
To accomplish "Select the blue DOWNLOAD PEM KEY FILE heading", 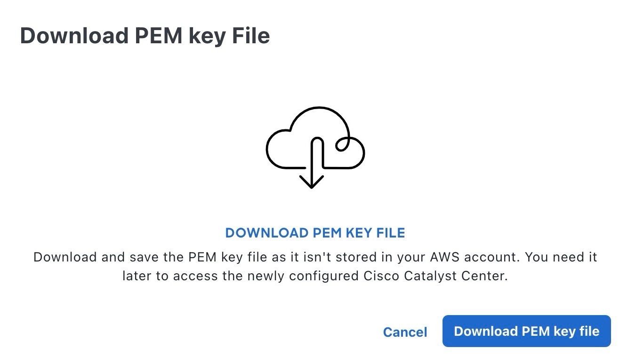I will point(315,233).
